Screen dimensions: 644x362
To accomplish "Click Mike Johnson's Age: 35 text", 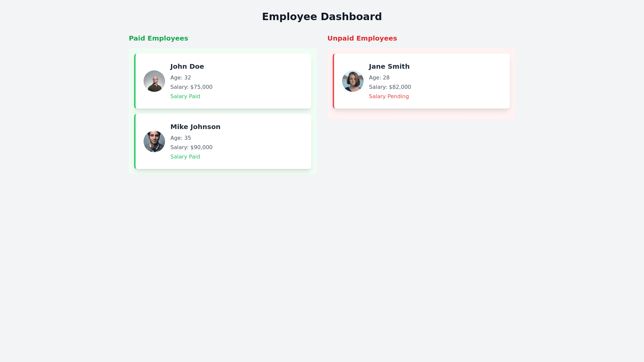I will tap(180, 138).
